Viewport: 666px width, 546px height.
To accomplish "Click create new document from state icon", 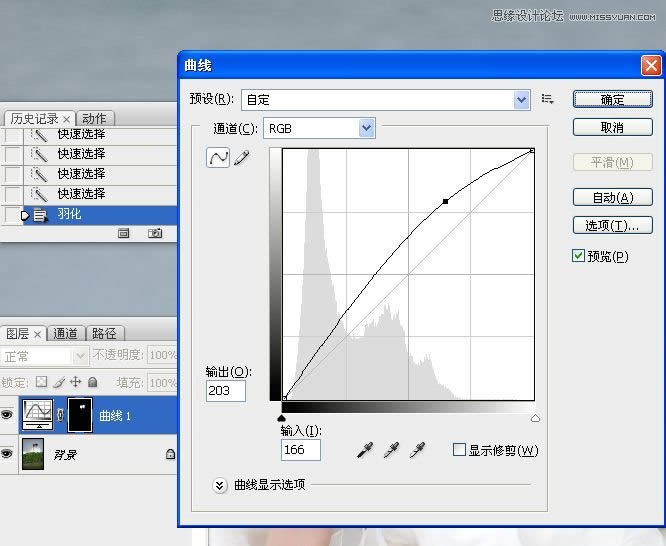I will pos(124,233).
